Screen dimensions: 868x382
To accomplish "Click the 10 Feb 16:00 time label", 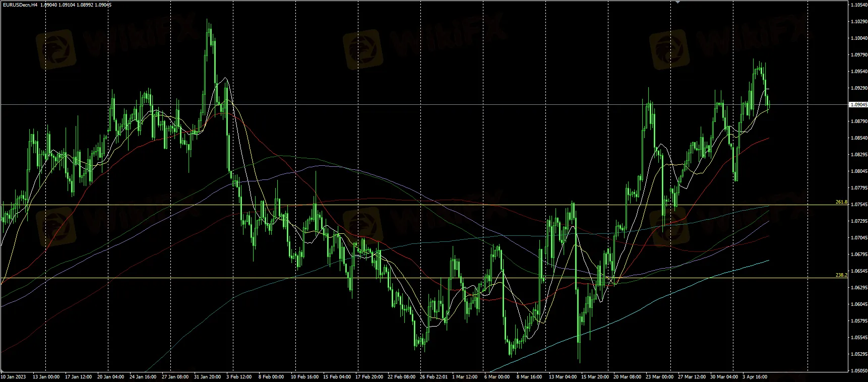I will pos(304,377).
